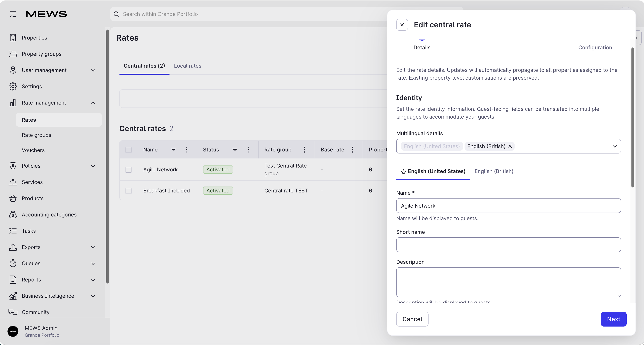Click the Description text area
644x345 pixels.
tap(508, 282)
